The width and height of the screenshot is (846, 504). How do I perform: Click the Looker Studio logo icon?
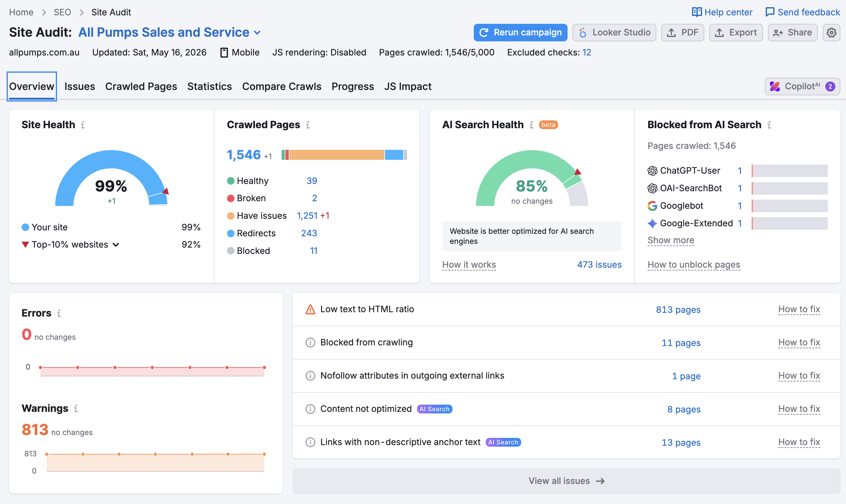(583, 33)
